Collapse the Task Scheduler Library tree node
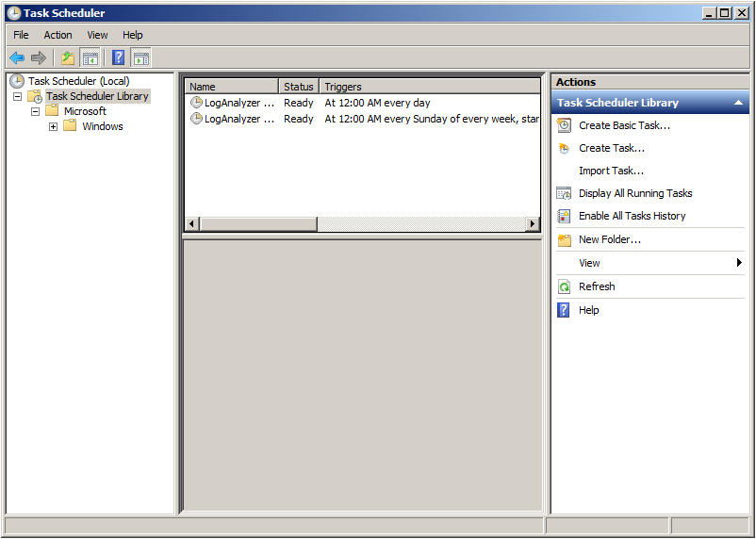The height and width of the screenshot is (539, 756). click(17, 96)
